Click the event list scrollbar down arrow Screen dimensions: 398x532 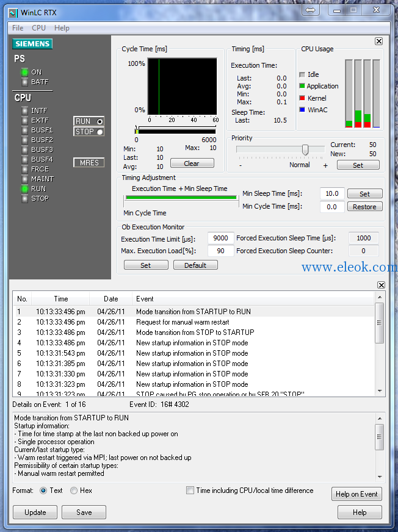pos(380,391)
